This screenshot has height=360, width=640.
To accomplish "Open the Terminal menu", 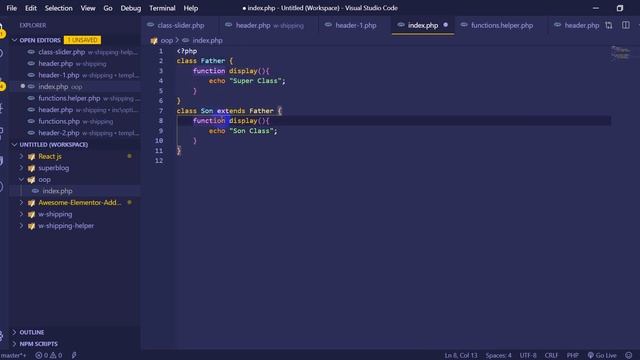I will click(162, 8).
